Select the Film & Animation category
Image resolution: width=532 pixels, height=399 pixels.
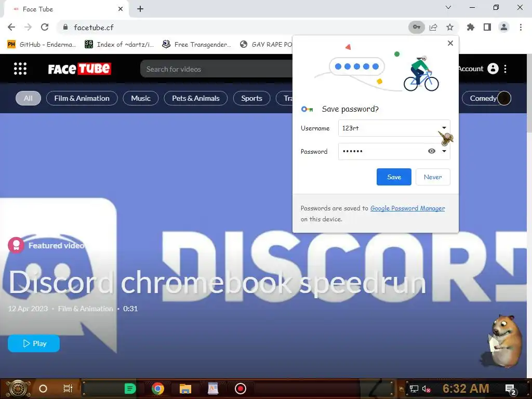[82, 98]
